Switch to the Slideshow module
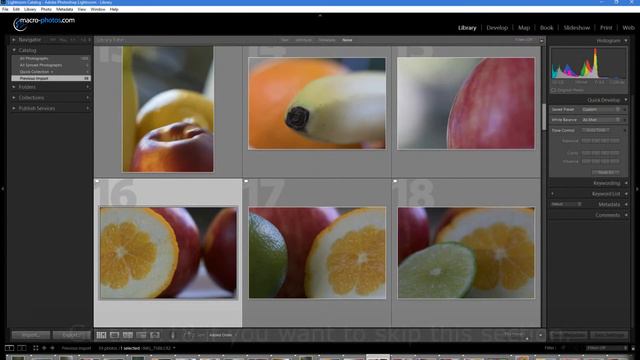This screenshot has width=640, height=360. tap(577, 28)
